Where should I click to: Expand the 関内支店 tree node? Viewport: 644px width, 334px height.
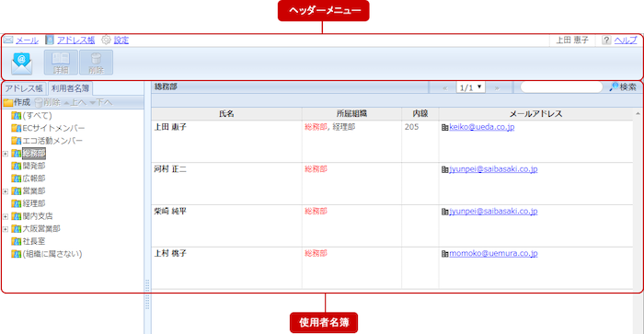(6, 216)
